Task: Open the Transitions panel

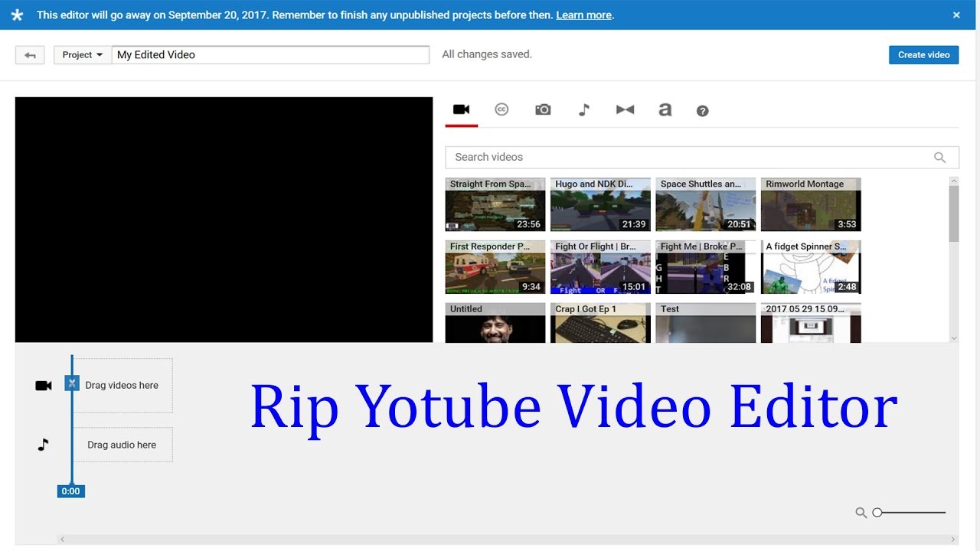Action: click(625, 109)
